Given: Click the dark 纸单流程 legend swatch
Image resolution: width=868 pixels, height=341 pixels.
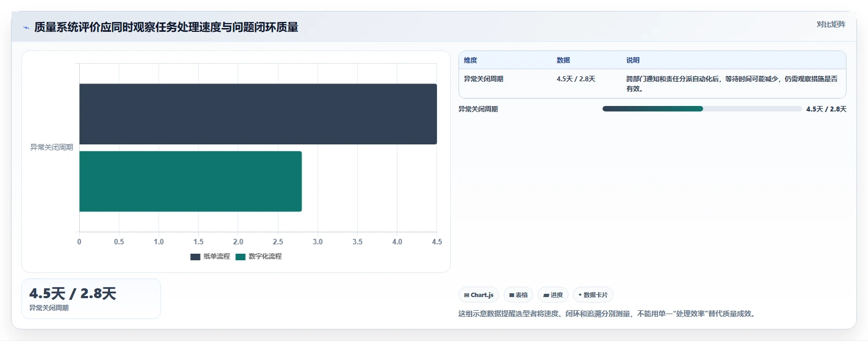Looking at the screenshot, I should coord(195,257).
